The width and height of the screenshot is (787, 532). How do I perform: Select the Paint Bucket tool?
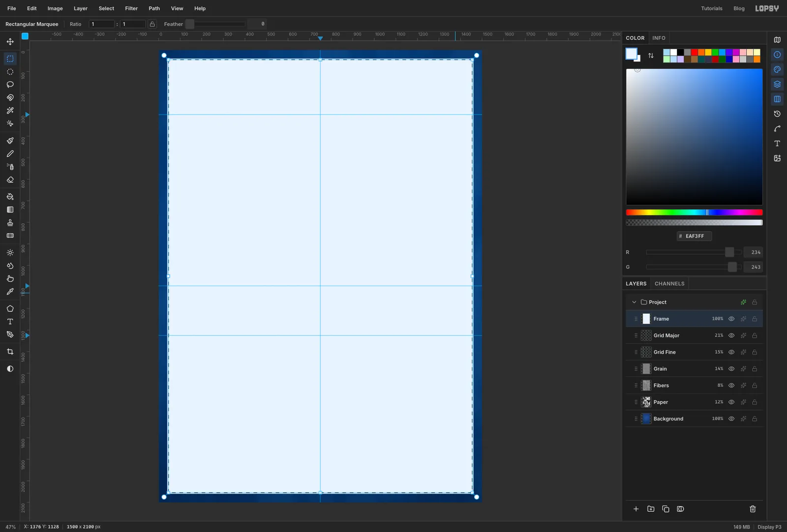tap(10, 197)
